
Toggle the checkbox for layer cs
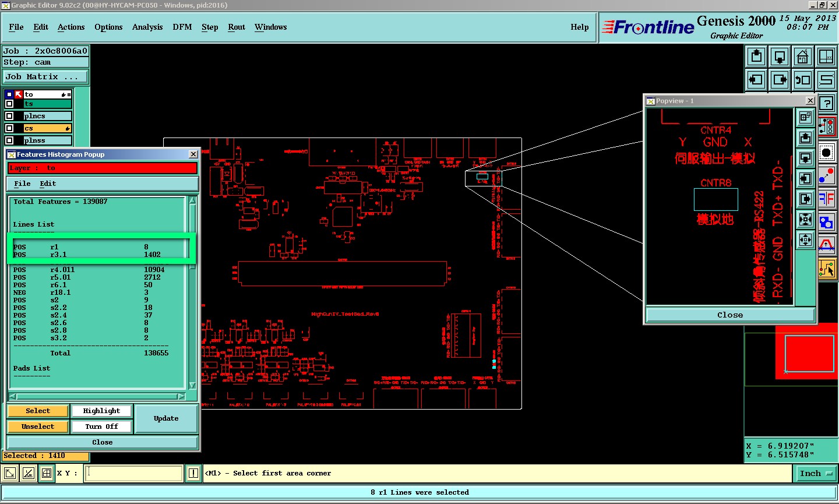tap(9, 128)
